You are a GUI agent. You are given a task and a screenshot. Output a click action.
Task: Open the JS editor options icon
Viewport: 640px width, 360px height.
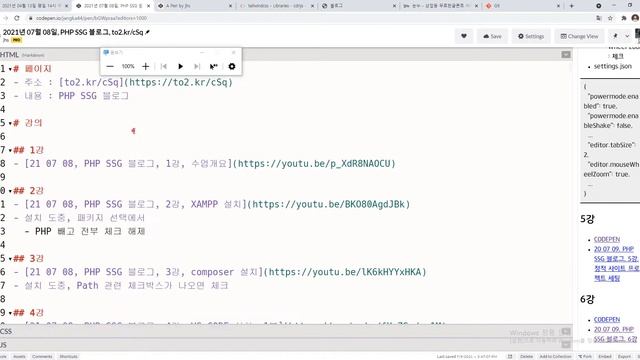[x=566, y=345]
